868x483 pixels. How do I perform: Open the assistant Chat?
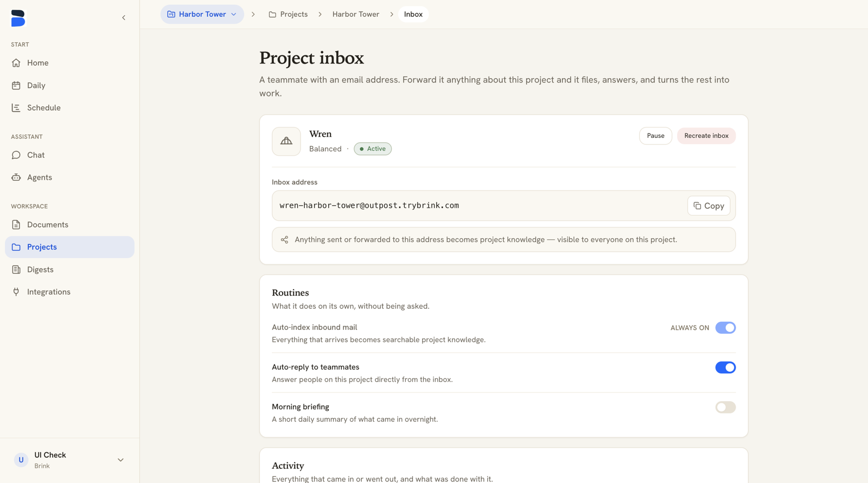[69, 155]
